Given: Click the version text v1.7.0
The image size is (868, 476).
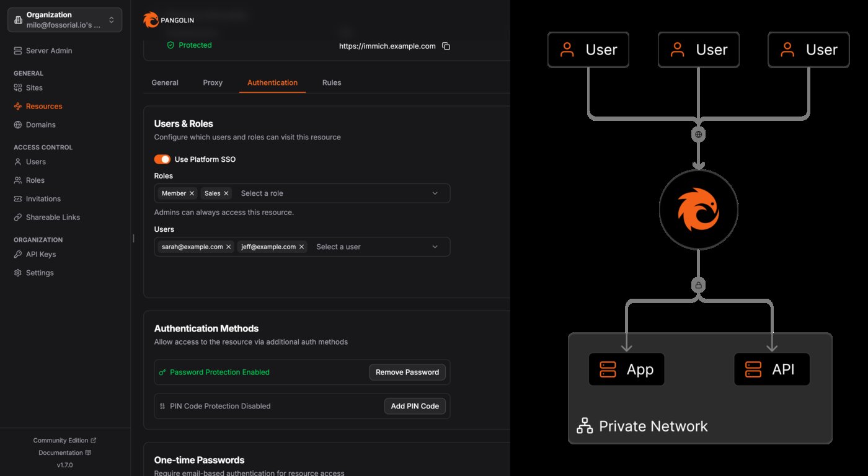Looking at the screenshot, I should (x=65, y=465).
